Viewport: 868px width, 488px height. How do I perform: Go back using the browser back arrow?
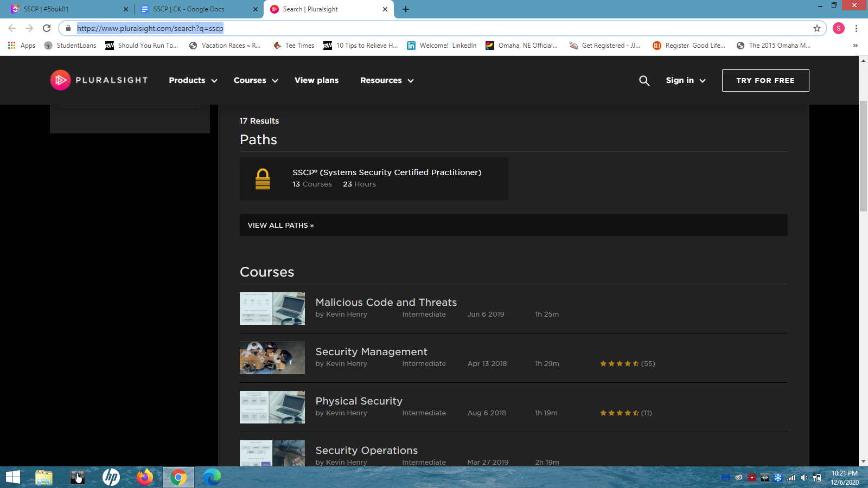[x=12, y=28]
